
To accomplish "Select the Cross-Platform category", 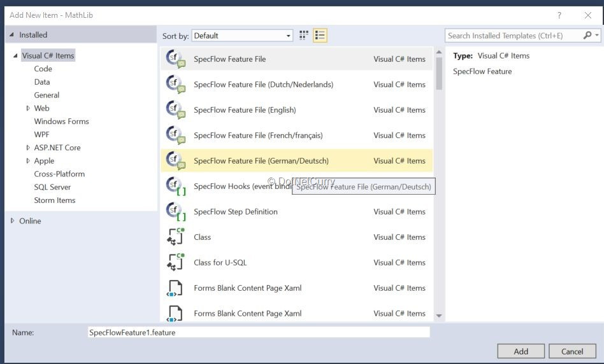I will (x=59, y=174).
